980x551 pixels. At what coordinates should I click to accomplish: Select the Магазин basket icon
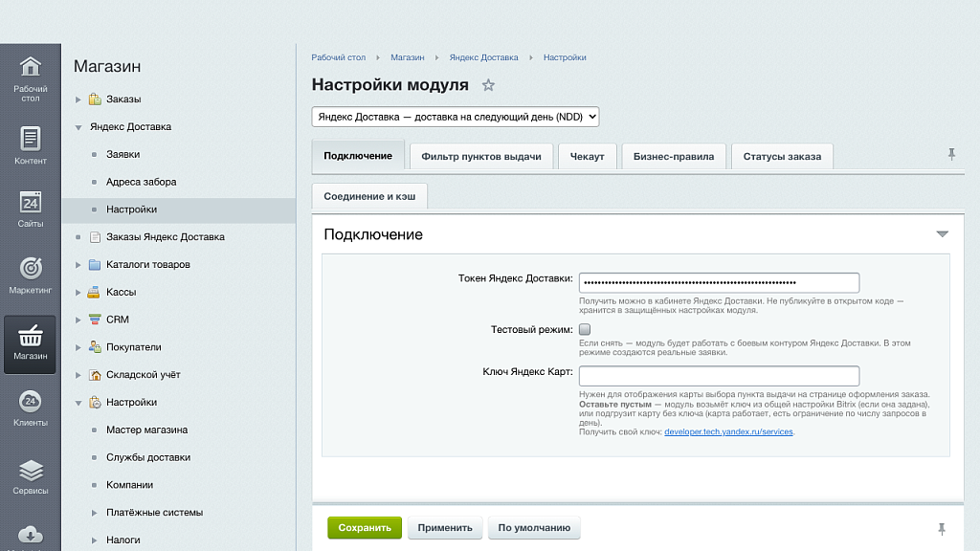pyautogui.click(x=30, y=336)
